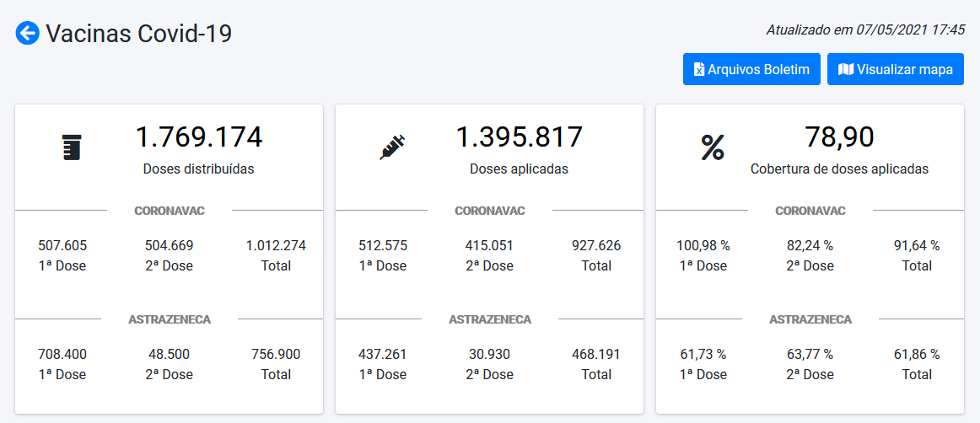The width and height of the screenshot is (980, 423).
Task: Click the blue back arrow icon
Action: (x=28, y=34)
